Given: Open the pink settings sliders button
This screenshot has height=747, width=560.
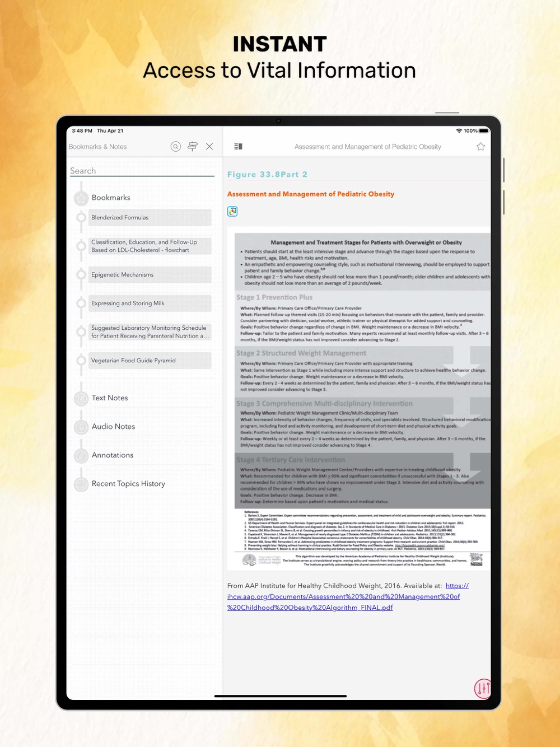Looking at the screenshot, I should point(483,688).
